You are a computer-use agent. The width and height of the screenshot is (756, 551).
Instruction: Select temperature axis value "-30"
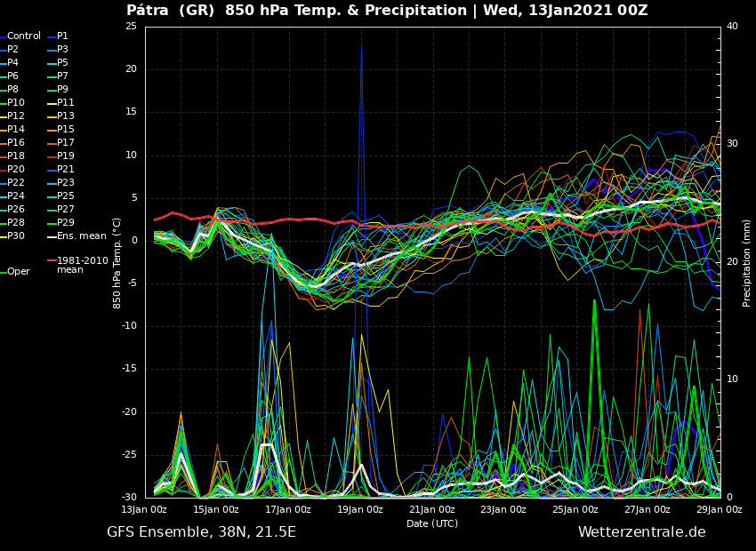(130, 498)
